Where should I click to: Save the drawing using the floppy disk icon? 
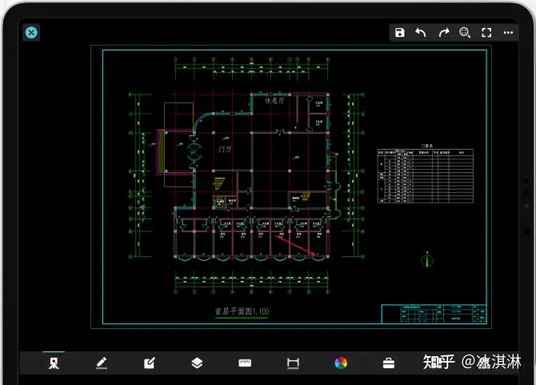pos(400,33)
